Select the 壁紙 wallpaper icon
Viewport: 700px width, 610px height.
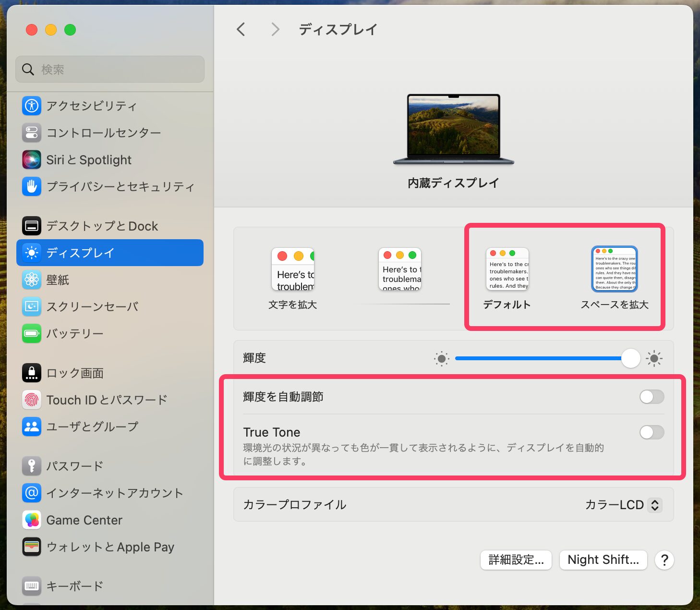(x=32, y=280)
